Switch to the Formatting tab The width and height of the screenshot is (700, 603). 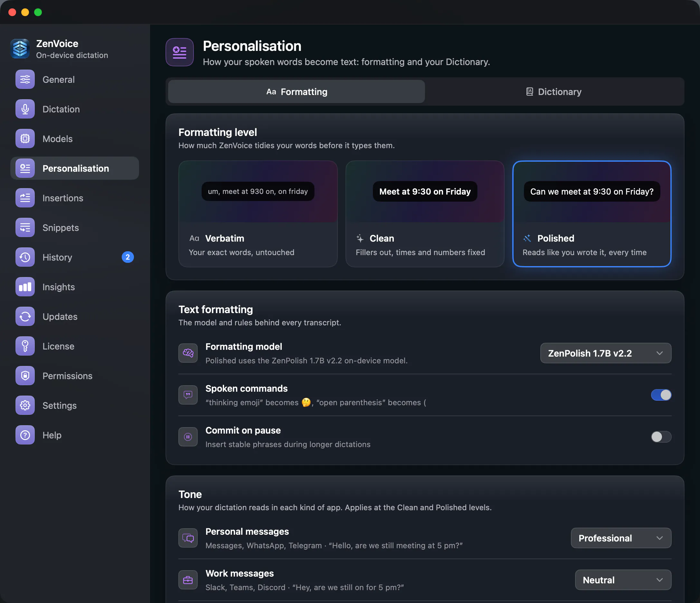tap(296, 91)
